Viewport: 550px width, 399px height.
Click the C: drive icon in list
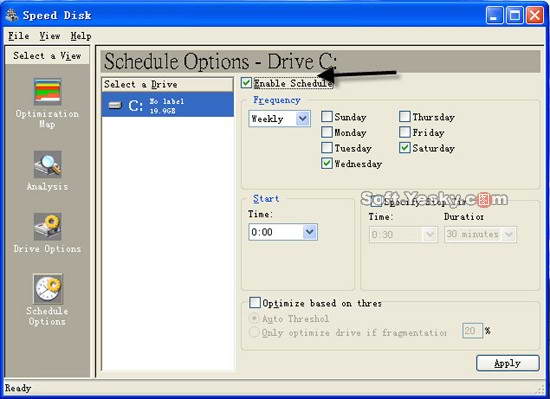(115, 105)
